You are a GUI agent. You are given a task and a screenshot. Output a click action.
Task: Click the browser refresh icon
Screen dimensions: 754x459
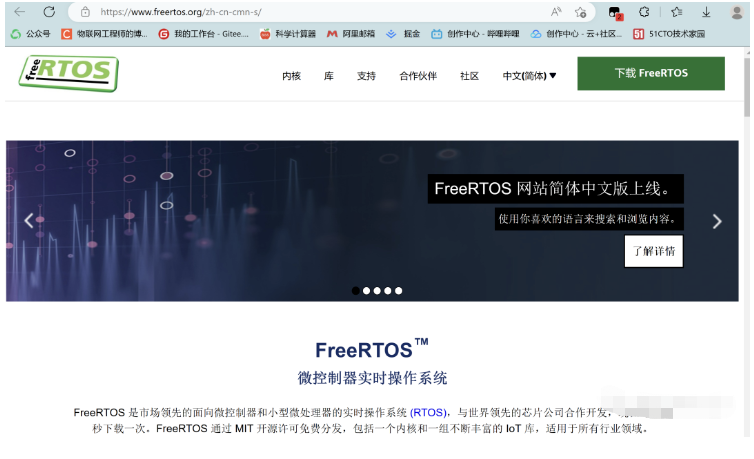[49, 12]
